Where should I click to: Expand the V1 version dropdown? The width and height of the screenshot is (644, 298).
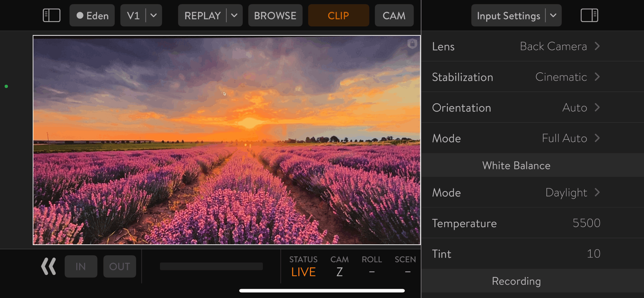[x=154, y=15]
